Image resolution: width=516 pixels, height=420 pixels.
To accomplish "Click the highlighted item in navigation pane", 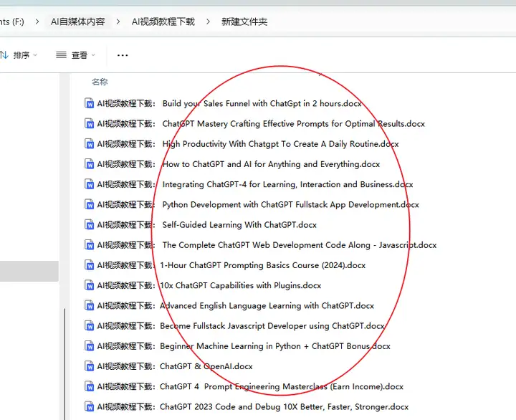I will [x=29, y=271].
